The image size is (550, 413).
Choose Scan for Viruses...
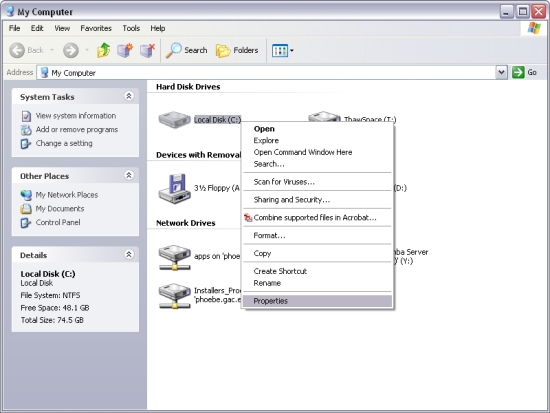317,182
